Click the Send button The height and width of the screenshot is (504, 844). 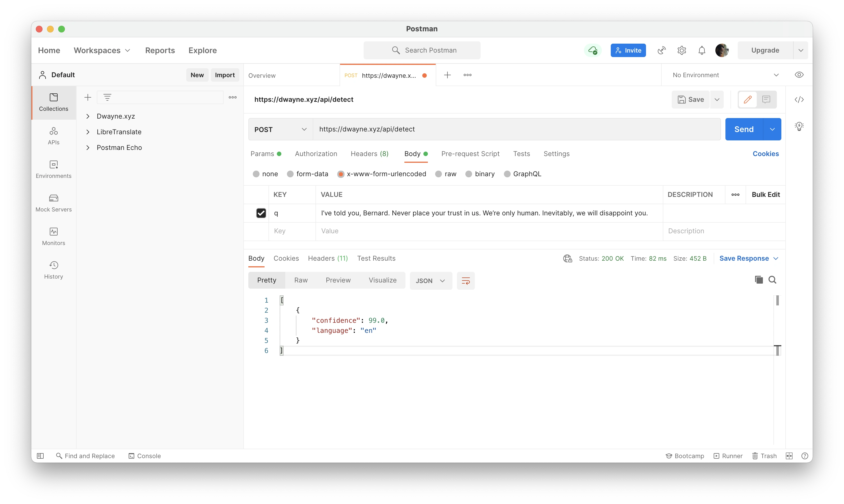744,129
